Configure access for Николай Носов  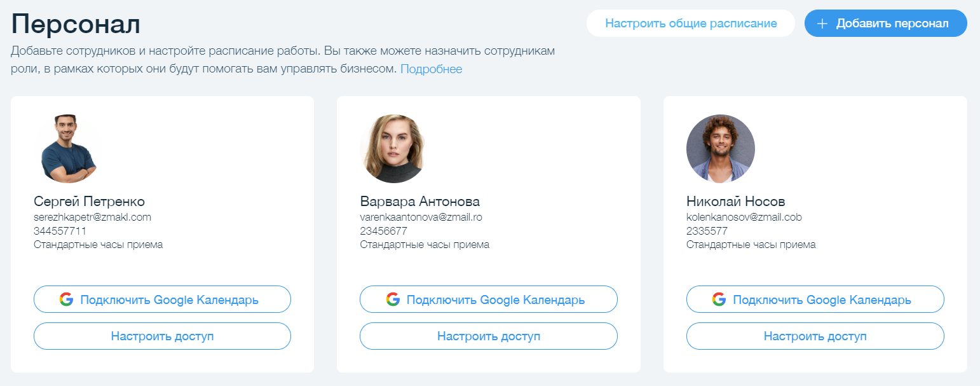click(815, 336)
